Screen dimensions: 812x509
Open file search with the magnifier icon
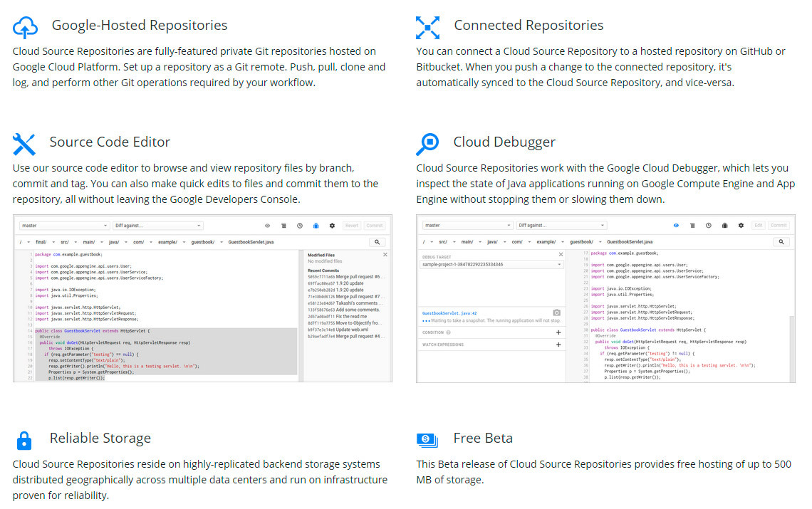point(378,242)
